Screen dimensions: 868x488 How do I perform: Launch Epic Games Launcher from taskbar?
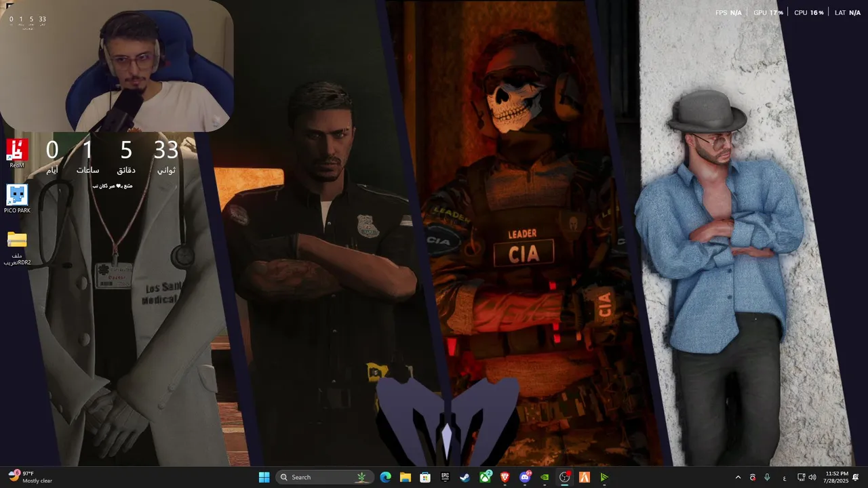[x=445, y=477]
